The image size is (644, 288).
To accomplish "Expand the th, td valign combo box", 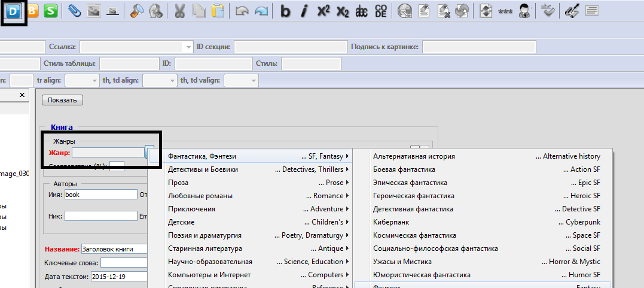I will (254, 80).
